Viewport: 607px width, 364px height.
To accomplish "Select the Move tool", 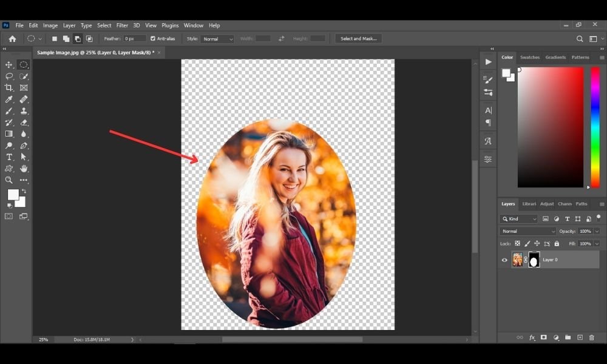I will (x=8, y=64).
